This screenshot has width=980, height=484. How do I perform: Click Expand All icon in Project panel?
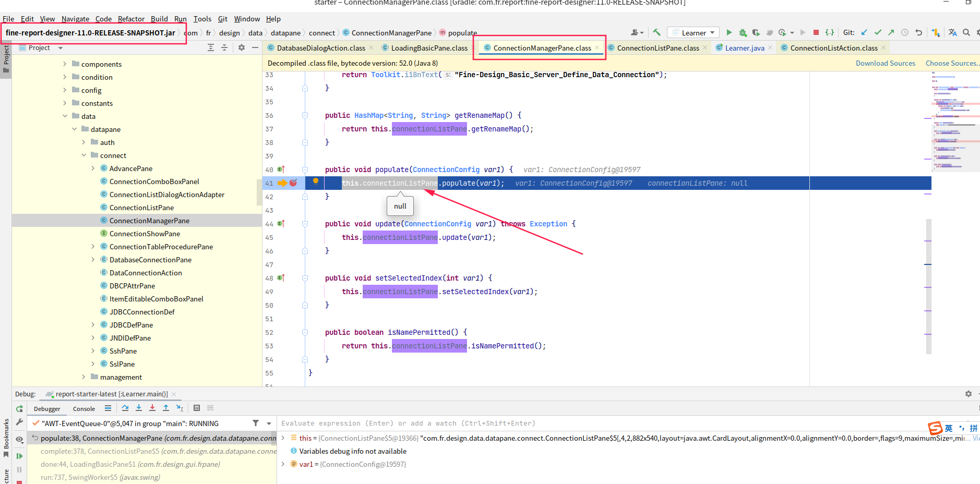[211, 47]
